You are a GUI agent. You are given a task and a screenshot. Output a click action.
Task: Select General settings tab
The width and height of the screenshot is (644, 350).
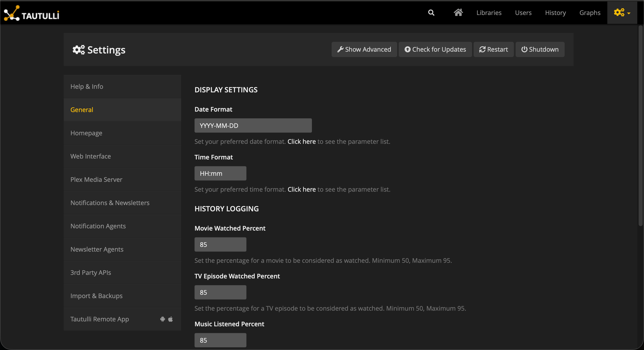[x=122, y=110]
